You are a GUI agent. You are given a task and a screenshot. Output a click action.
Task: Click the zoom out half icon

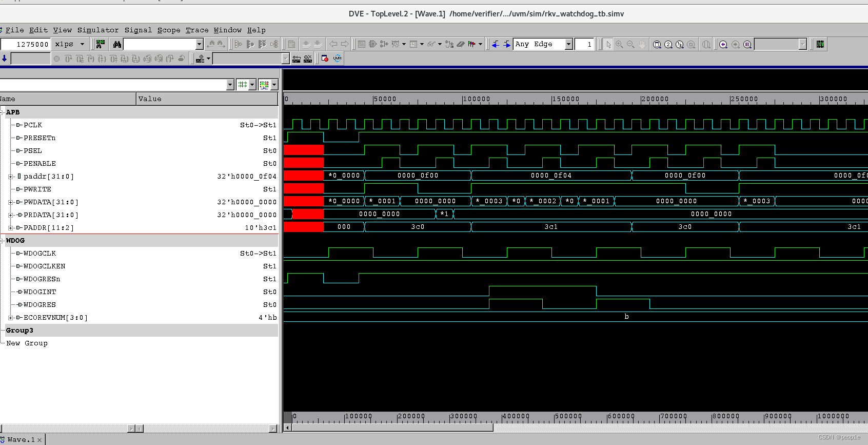pyautogui.click(x=680, y=45)
